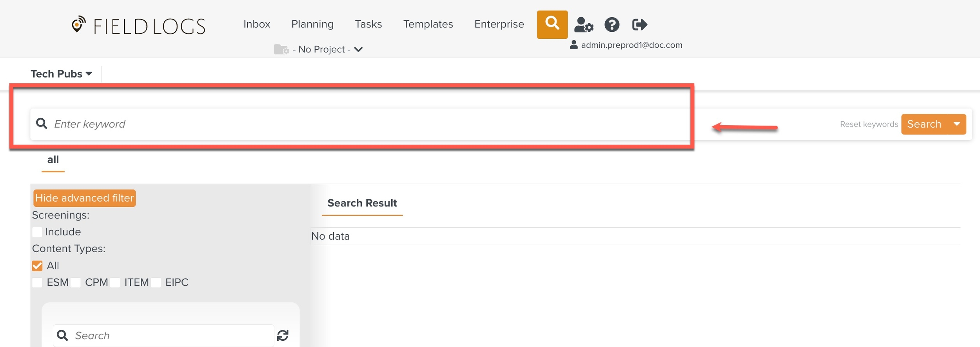Click the project folder icon
The image size is (980, 347).
[x=281, y=49]
